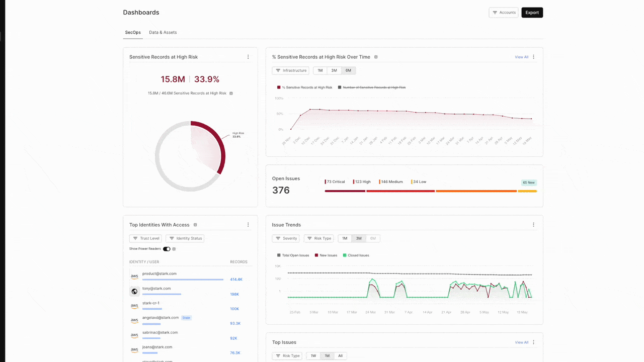This screenshot has width=644, height=362.
Task: Open the Infrastructure filter dropdown
Action: click(291, 70)
